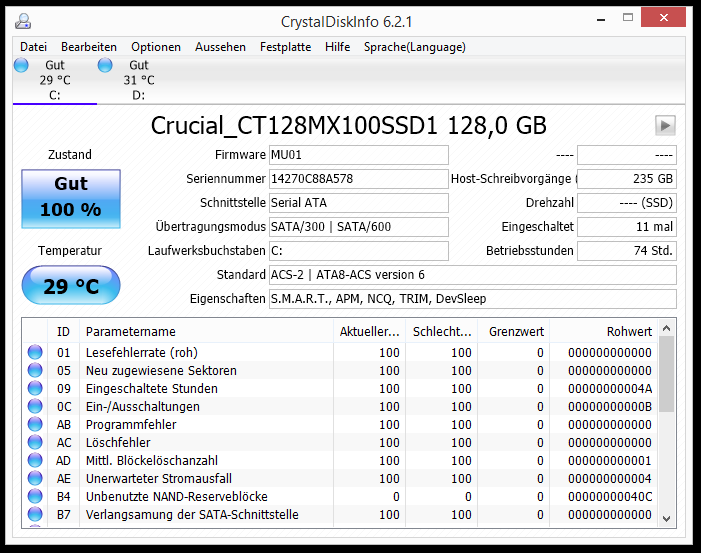Click the Laufwerksbuchstaben field C:
Screen dimensions: 701x553
tap(359, 251)
